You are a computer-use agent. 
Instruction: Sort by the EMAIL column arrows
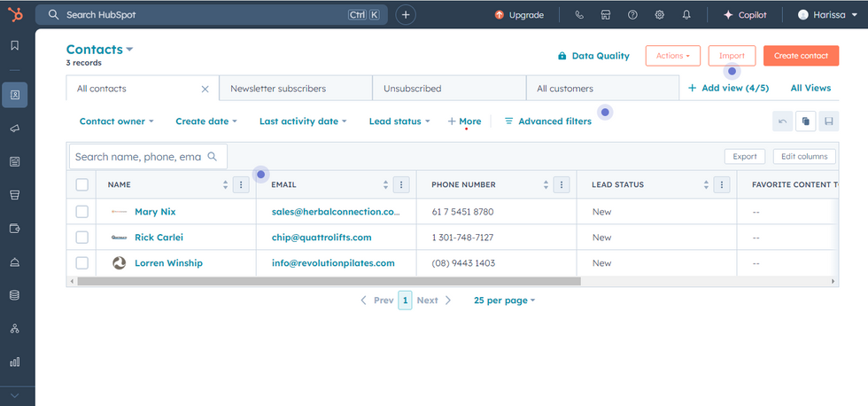point(386,185)
